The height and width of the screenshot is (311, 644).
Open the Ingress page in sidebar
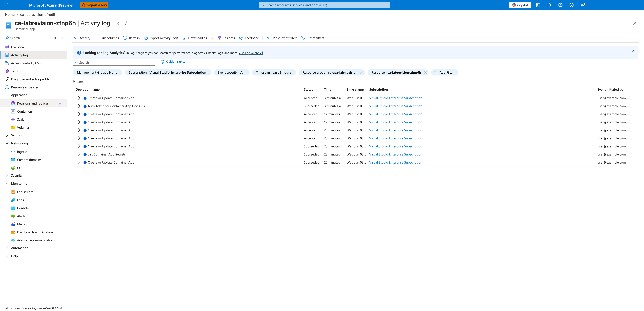coord(22,152)
